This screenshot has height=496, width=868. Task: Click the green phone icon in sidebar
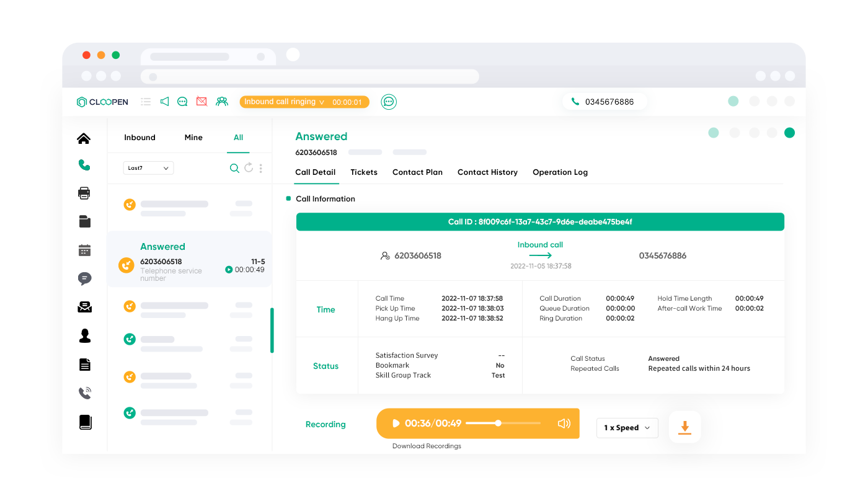pos(84,165)
